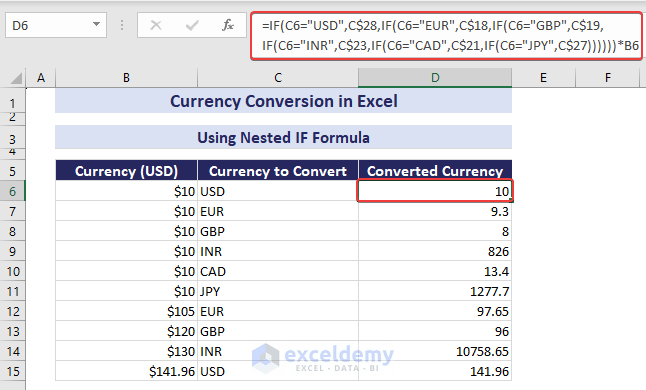This screenshot has height=390, width=646.
Task: Select column A header
Action: pos(41,77)
